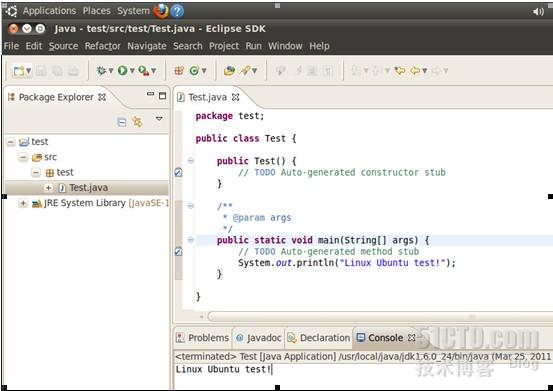Click the New Java Package icon
This screenshot has height=391, width=553.
179,71
